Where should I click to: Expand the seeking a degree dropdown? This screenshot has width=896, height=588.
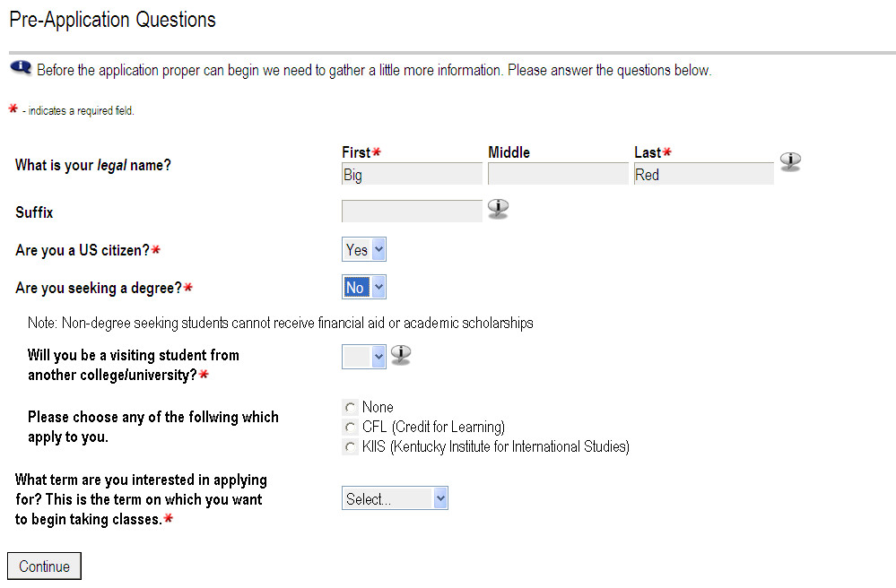pos(364,288)
